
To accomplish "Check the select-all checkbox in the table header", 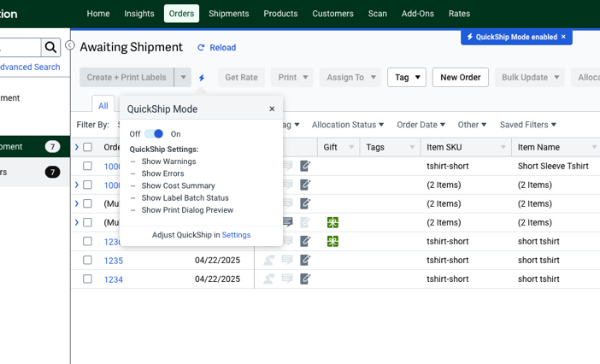I will point(88,147).
